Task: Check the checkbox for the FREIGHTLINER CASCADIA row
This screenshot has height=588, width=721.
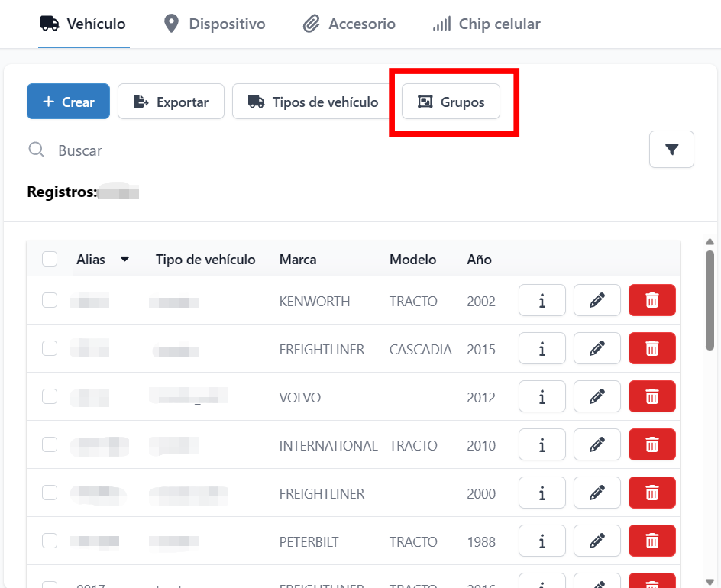Action: click(50, 348)
